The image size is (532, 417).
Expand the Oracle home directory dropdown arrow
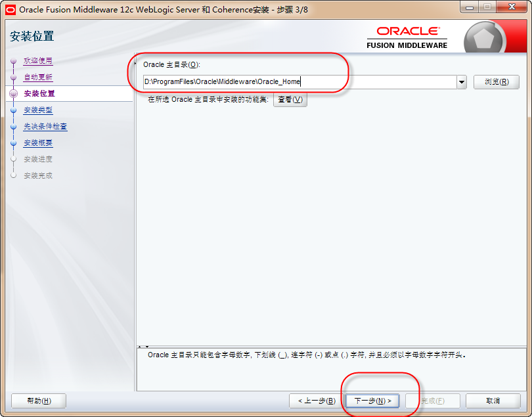[x=462, y=82]
